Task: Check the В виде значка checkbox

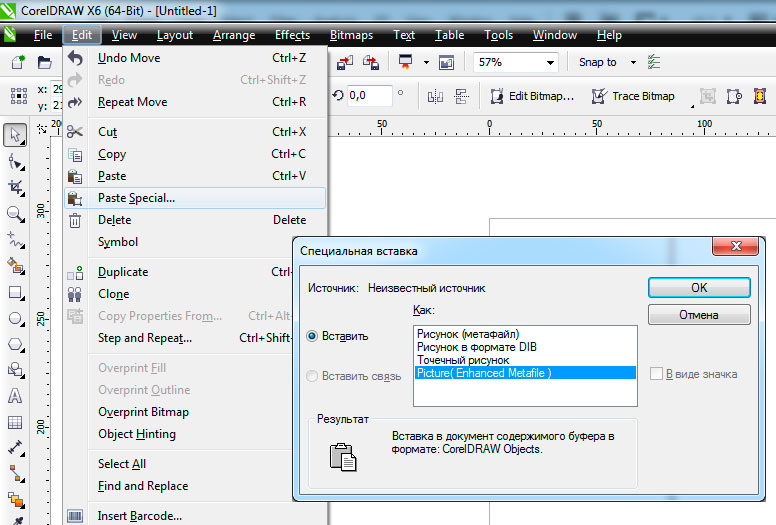Action: [656, 374]
